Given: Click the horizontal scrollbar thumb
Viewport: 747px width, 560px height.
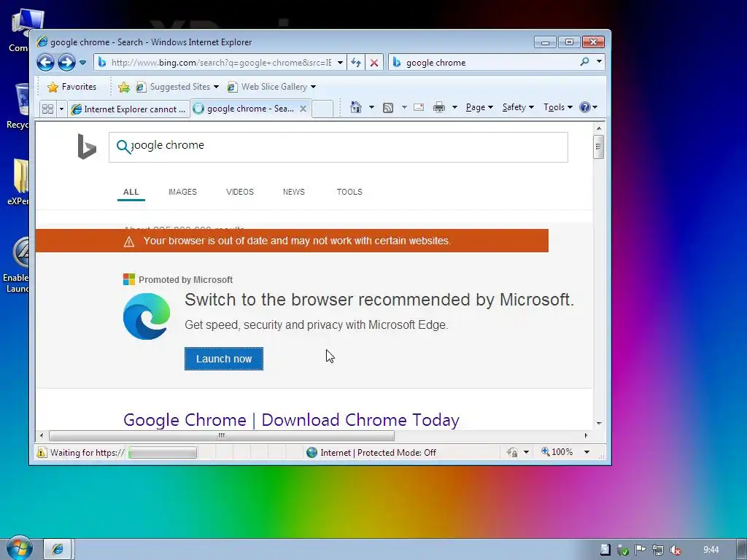Looking at the screenshot, I should click(222, 435).
